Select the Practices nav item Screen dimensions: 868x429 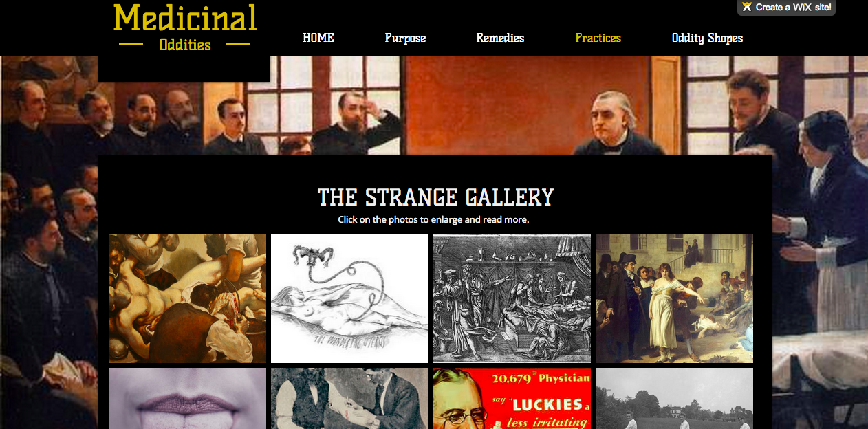(x=598, y=38)
